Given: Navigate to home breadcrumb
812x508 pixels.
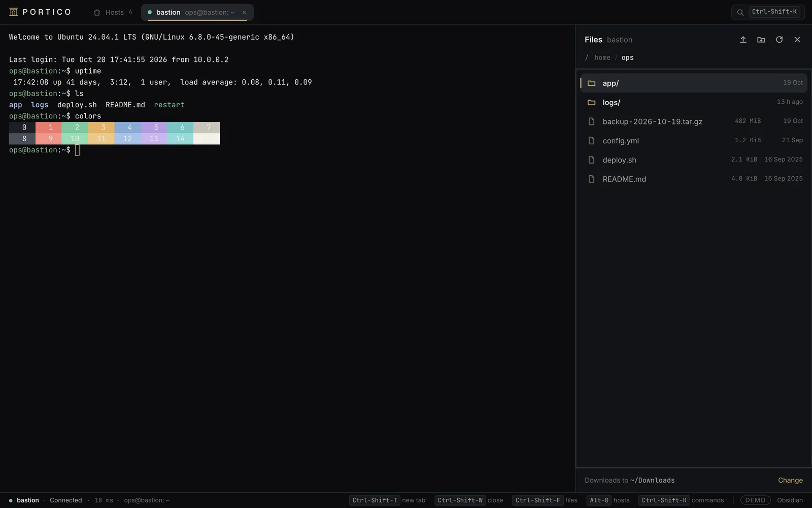Looking at the screenshot, I should pos(602,57).
